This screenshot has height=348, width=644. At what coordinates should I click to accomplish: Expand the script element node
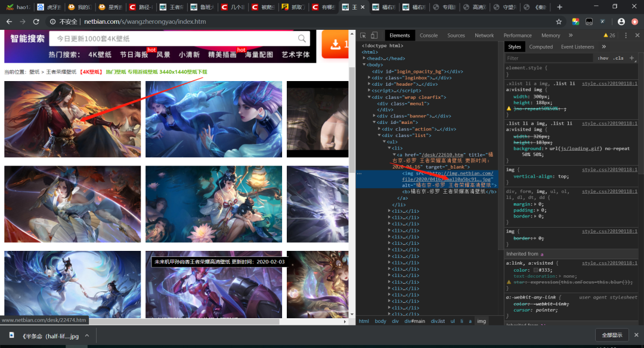coord(369,91)
